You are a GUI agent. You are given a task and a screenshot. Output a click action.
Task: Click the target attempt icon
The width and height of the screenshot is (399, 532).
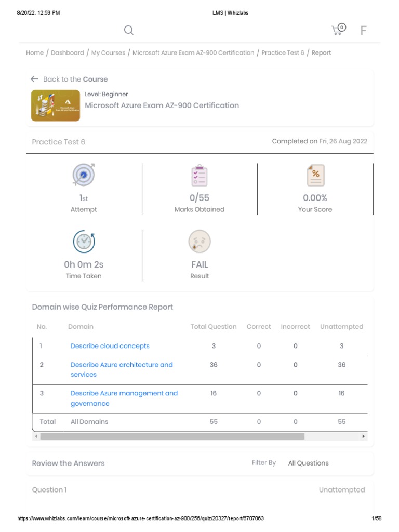point(84,175)
